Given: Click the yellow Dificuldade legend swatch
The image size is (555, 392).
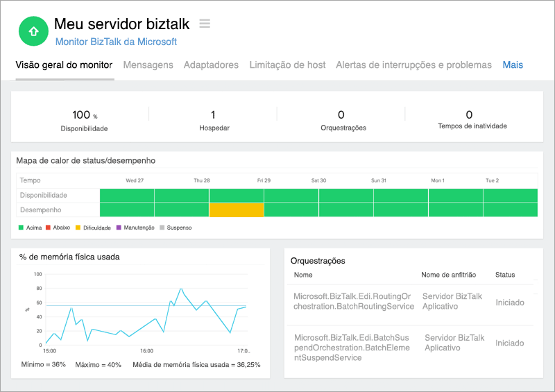Looking at the screenshot, I should coord(78,228).
